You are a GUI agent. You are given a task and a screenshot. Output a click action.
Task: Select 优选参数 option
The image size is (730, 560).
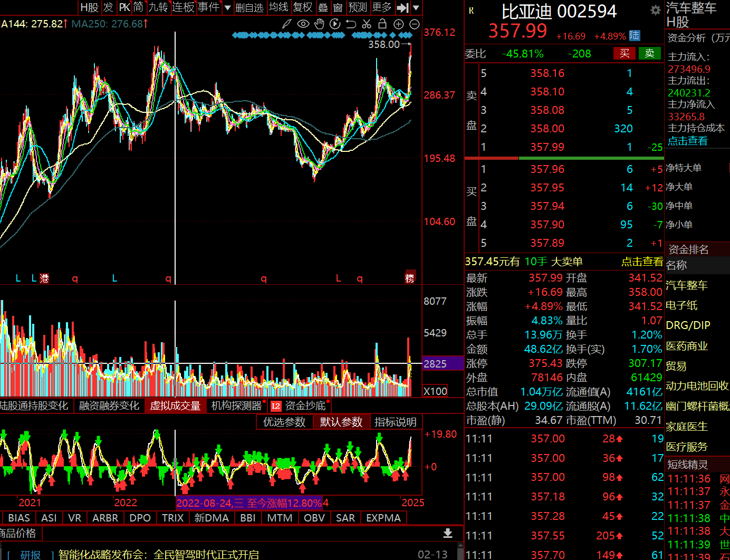[284, 422]
